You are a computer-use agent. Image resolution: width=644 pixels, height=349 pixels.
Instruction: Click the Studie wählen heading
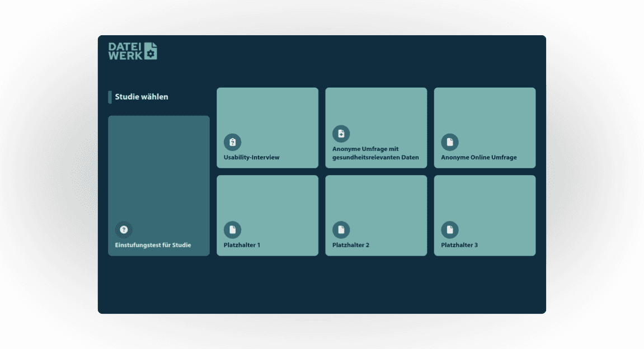pyautogui.click(x=141, y=96)
